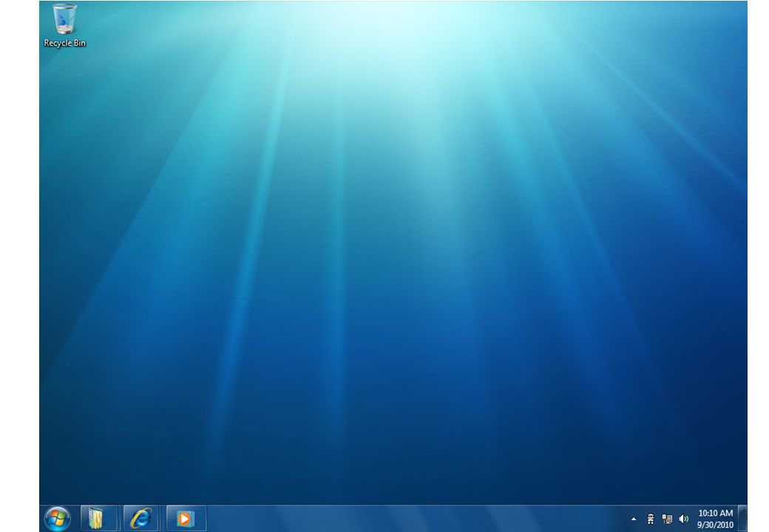Click the 10:10 AM clock time
769x532 pixels.
point(716,513)
